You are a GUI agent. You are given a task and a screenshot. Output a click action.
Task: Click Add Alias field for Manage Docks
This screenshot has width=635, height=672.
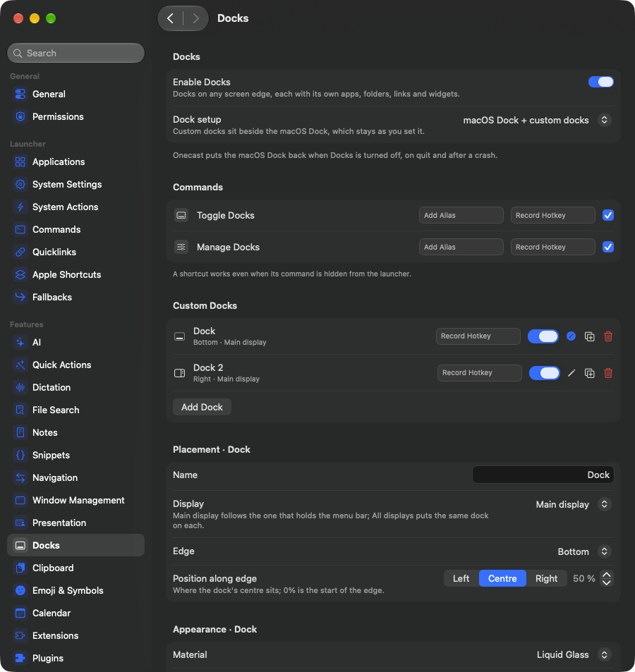click(461, 247)
